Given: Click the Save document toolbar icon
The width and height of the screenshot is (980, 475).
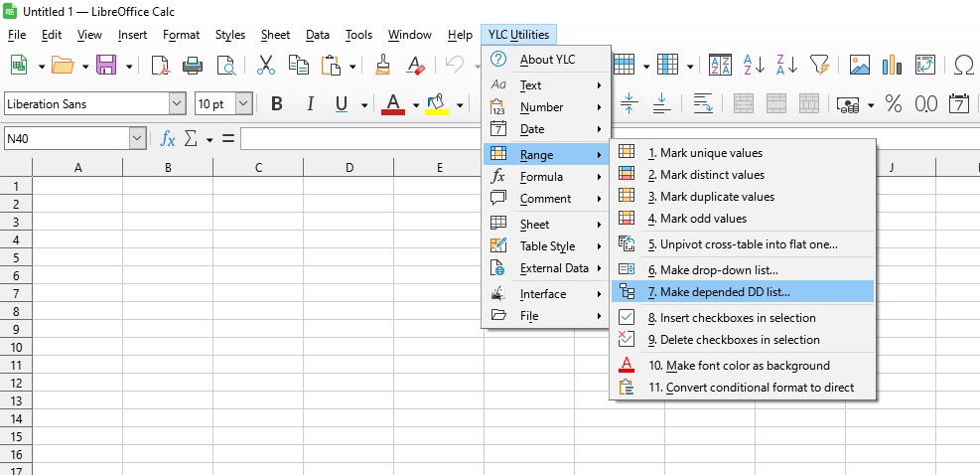Looking at the screenshot, I should pos(106,66).
